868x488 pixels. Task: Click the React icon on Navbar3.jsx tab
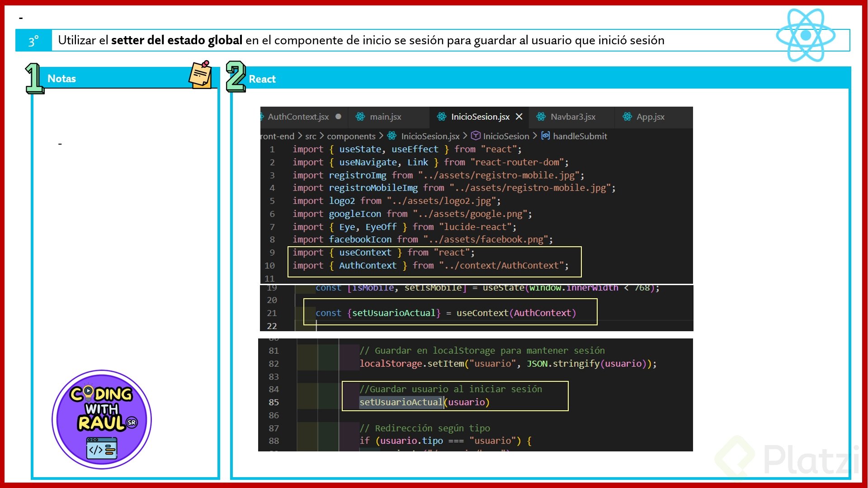point(541,117)
